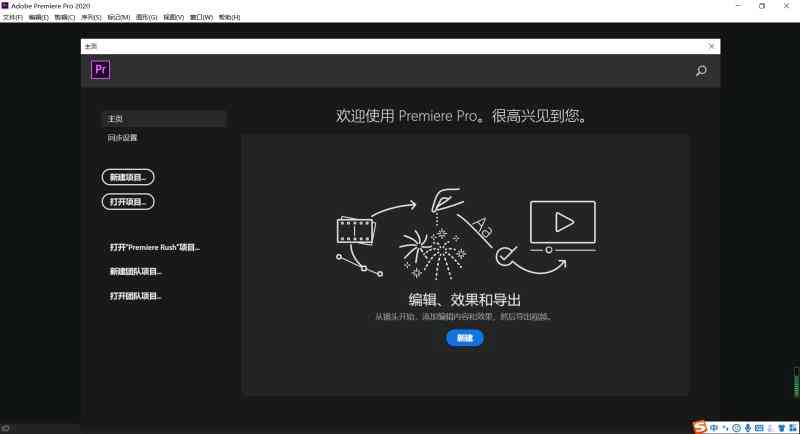Open a "Premiere Rush" project link

tap(155, 247)
